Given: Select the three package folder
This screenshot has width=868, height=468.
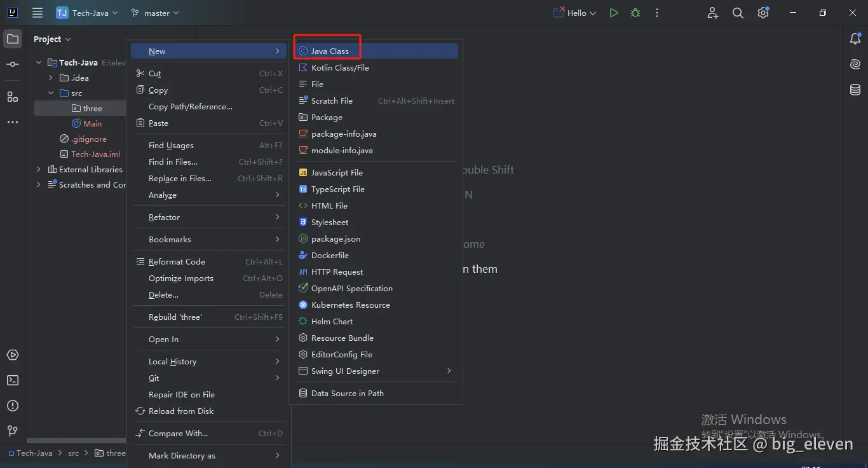Looking at the screenshot, I should point(87,108).
